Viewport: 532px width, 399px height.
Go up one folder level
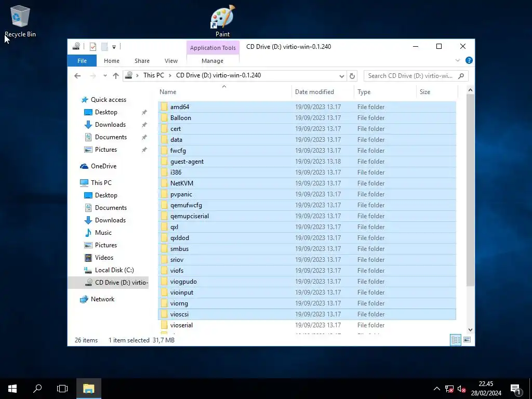[116, 76]
